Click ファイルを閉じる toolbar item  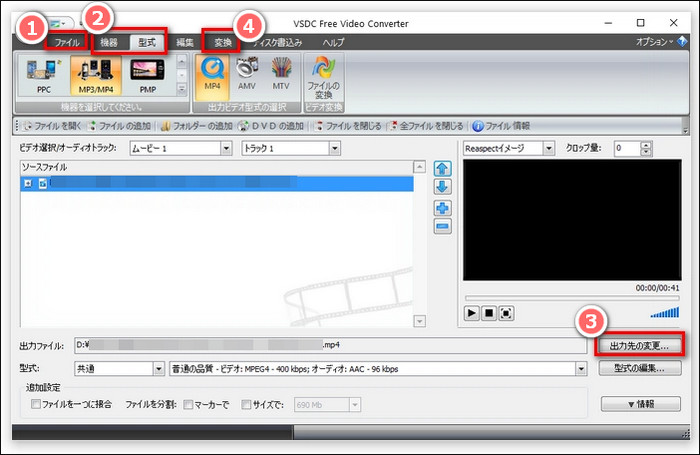point(348,126)
